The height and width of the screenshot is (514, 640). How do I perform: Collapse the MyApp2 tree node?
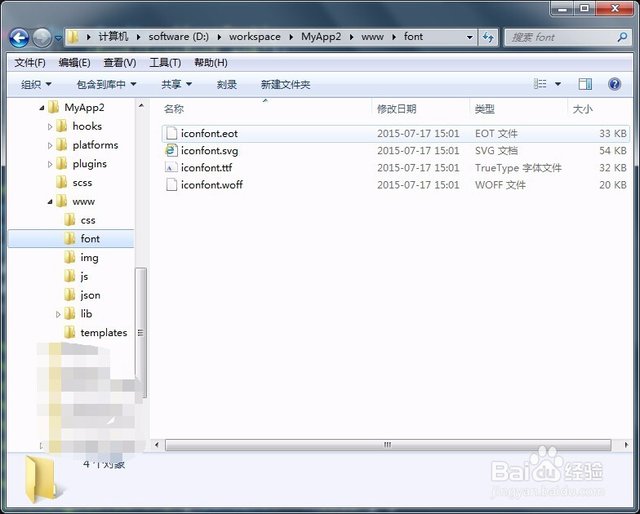42,108
